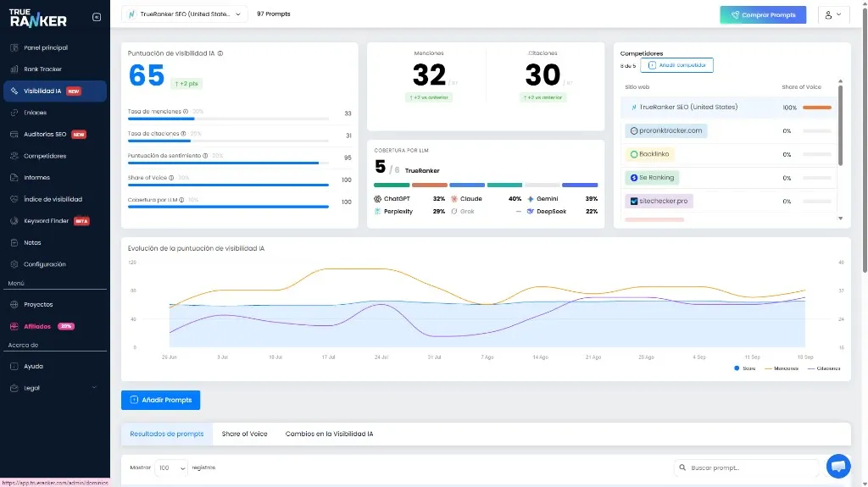Click the ChatGPT icon in LLM coverage
Image resolution: width=868 pixels, height=487 pixels.
pos(377,199)
